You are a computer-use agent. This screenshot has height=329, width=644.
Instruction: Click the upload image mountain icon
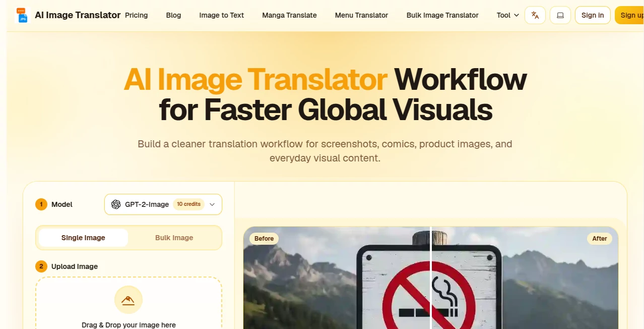(128, 300)
